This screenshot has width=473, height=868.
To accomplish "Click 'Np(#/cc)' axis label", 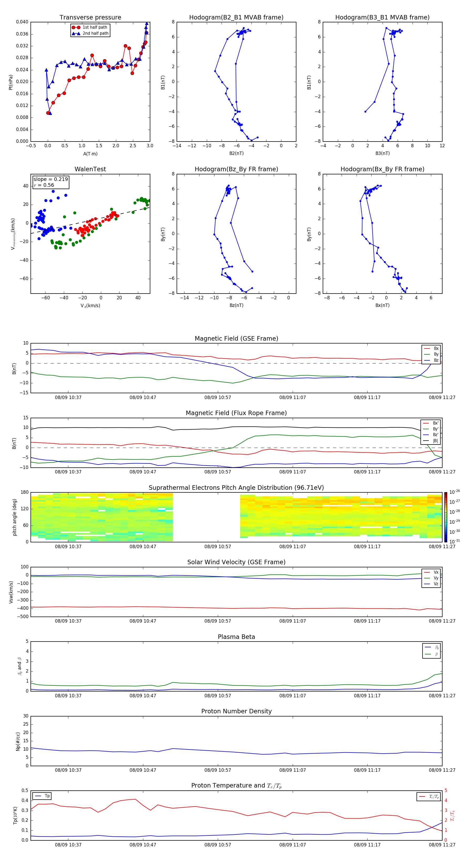I will point(18,741).
